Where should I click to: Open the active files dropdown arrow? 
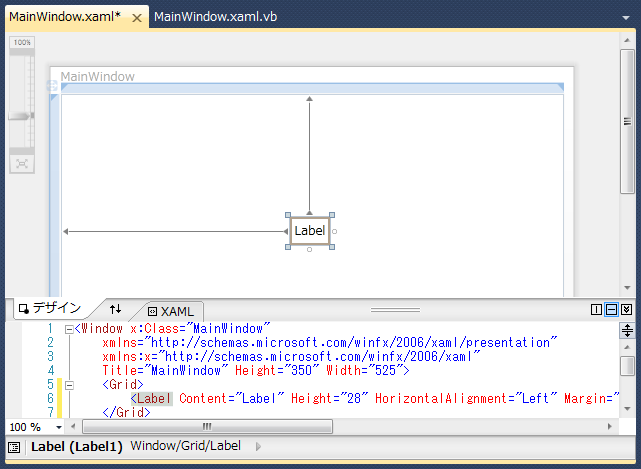[625, 18]
